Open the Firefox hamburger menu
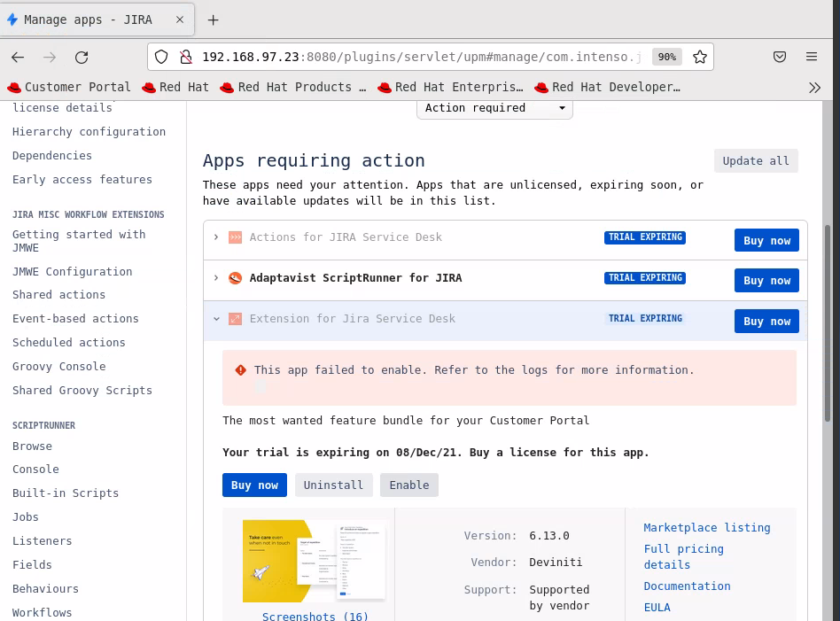This screenshot has width=840, height=621. 812,57
